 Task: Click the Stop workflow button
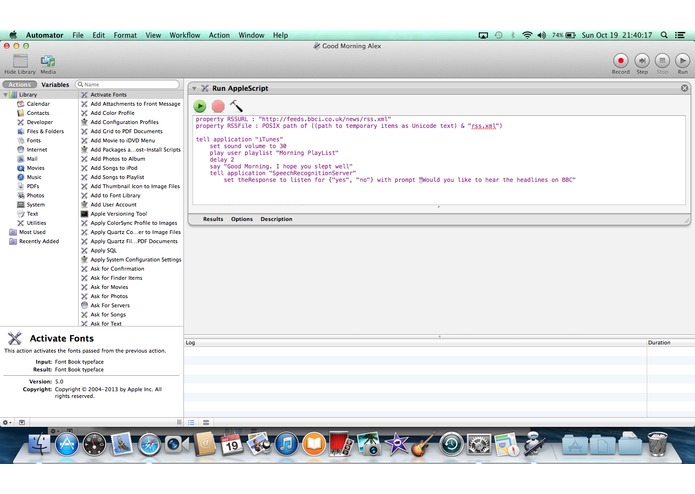click(662, 64)
